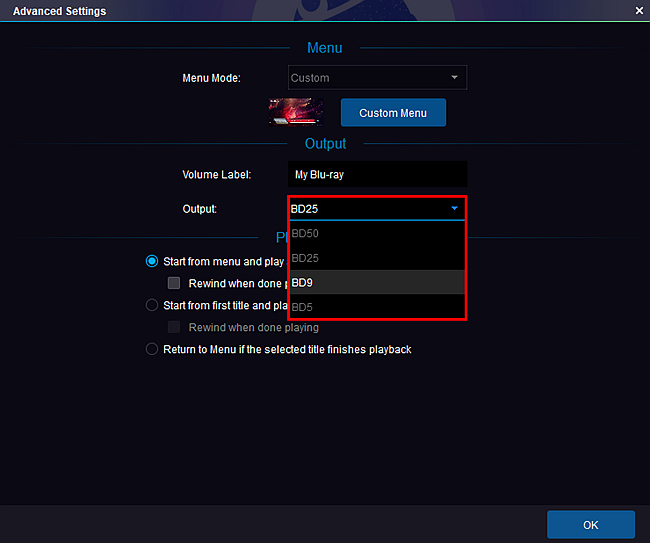Edit the Volume Label field 'My Blu-ray'
This screenshot has height=543, width=650.
point(377,174)
